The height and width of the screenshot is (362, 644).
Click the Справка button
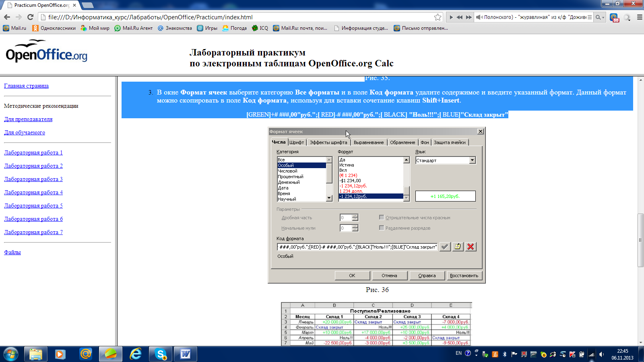(427, 276)
